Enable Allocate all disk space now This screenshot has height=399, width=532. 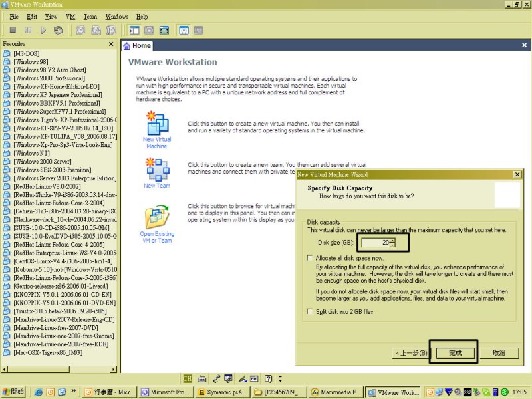tap(309, 258)
